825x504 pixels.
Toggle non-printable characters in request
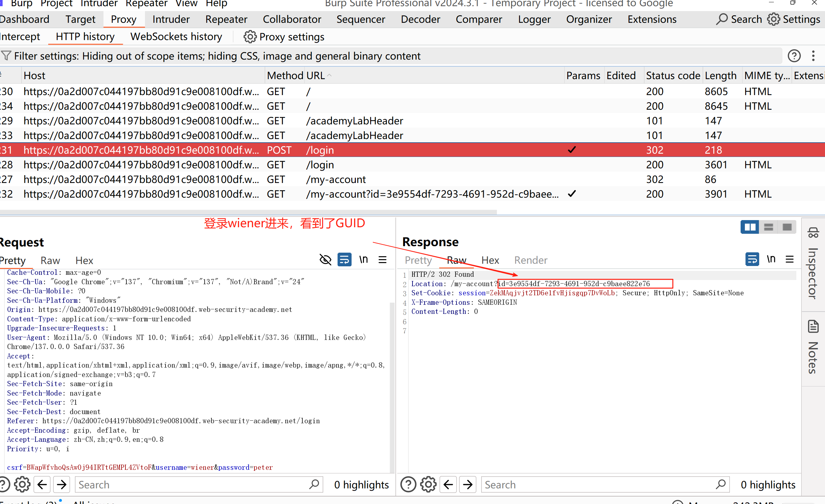[x=363, y=260]
